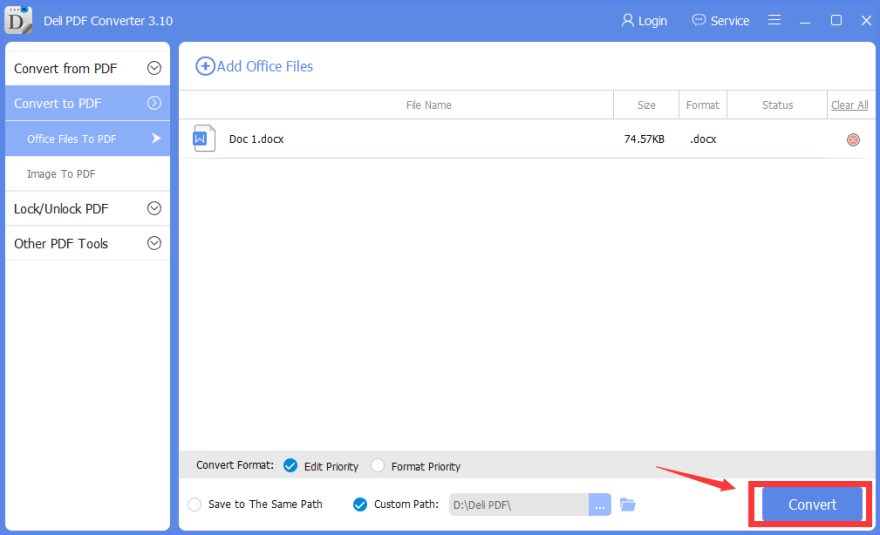The image size is (880, 535).
Task: Click the 74.57KB size value
Action: pyautogui.click(x=644, y=139)
